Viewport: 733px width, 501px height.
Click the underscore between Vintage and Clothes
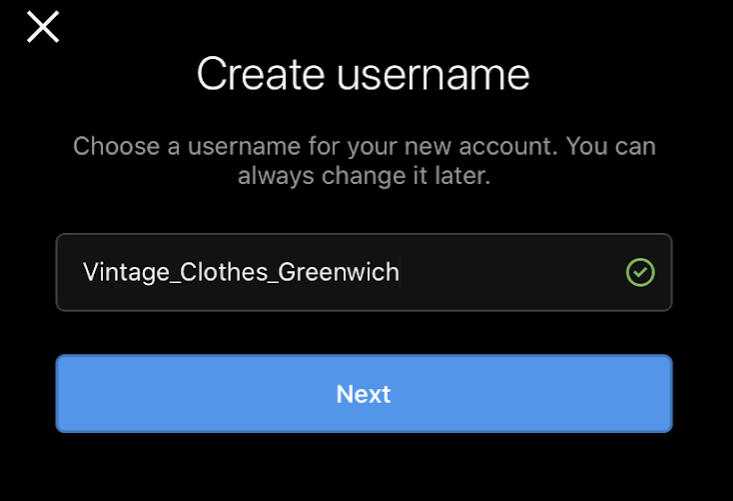coord(175,282)
